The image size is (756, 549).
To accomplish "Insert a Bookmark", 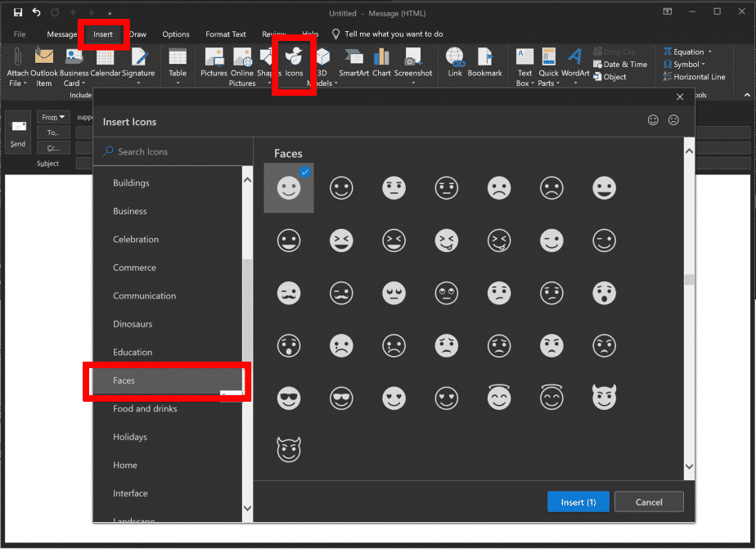I will pos(485,65).
